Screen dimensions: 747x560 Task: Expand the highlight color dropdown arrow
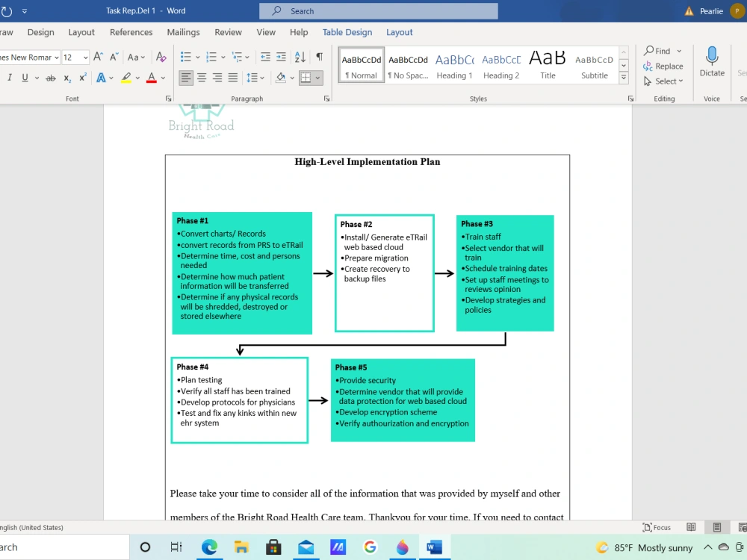(x=137, y=78)
